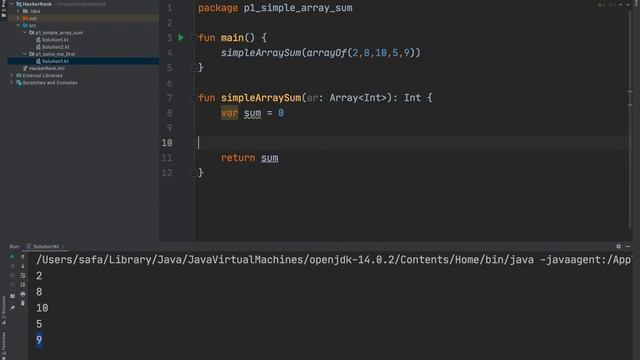The width and height of the screenshot is (640, 360).
Task: Open Solution1.kt under p1_simple_array_sum
Action: tap(55, 40)
